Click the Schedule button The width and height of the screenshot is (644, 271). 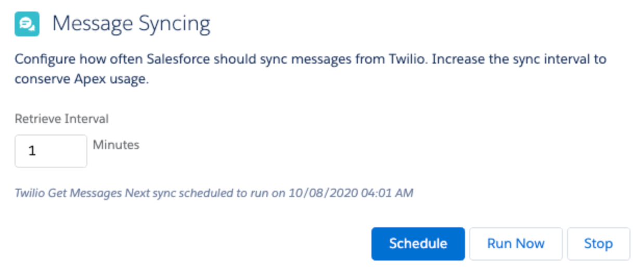coord(418,243)
